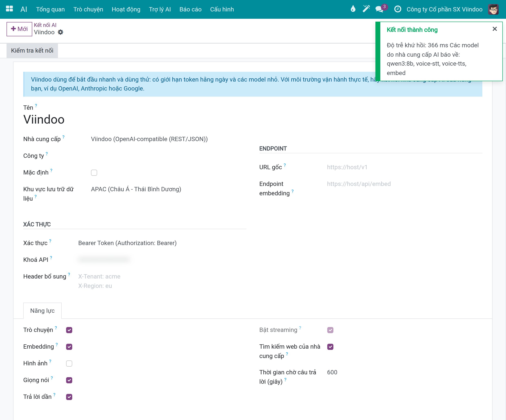Show help tooltip for URL gốc
The height and width of the screenshot is (420, 506).
(285, 165)
